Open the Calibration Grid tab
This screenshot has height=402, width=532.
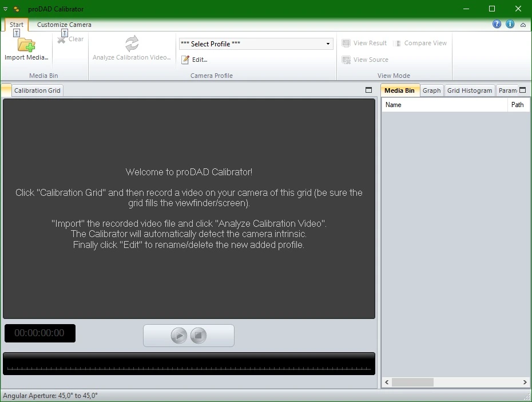[37, 90]
